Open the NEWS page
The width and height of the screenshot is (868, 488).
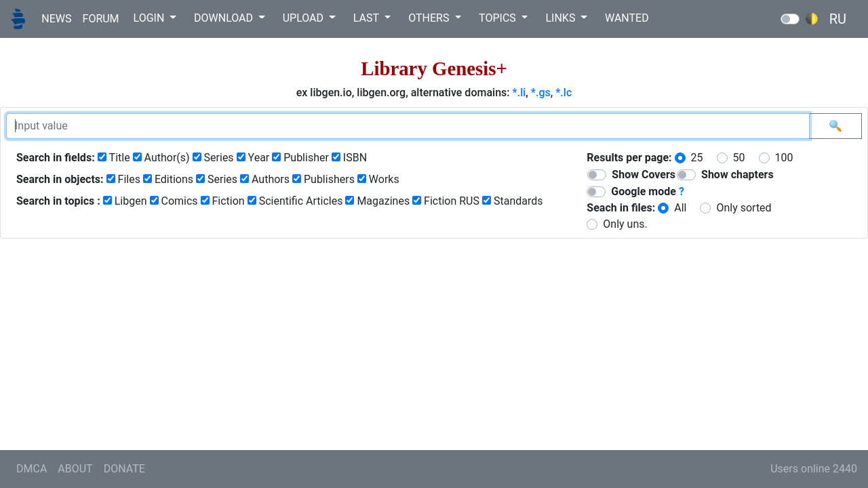(56, 18)
